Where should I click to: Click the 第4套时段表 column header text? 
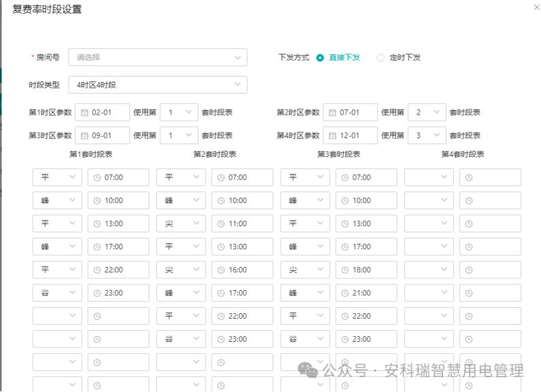tap(463, 154)
